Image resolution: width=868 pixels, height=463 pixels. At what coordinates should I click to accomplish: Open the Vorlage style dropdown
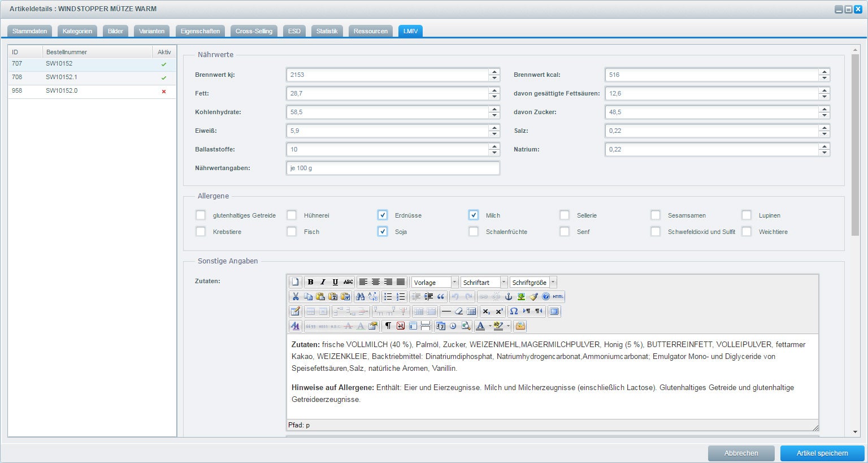454,282
